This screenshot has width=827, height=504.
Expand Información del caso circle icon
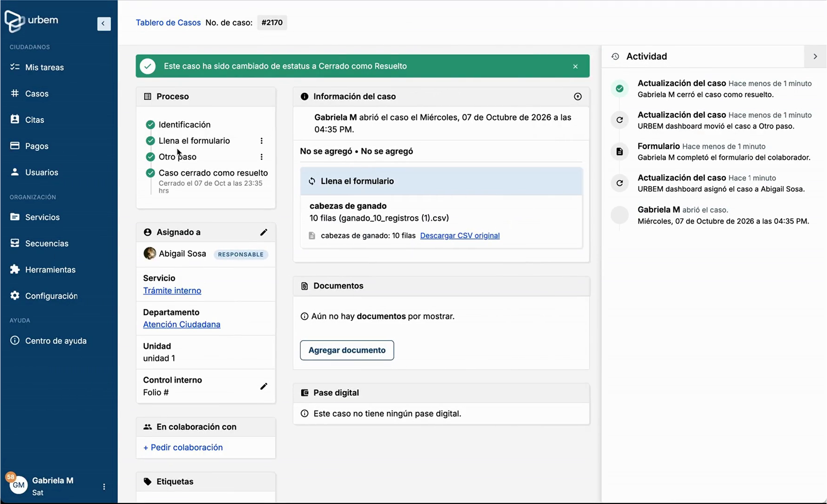578,97
